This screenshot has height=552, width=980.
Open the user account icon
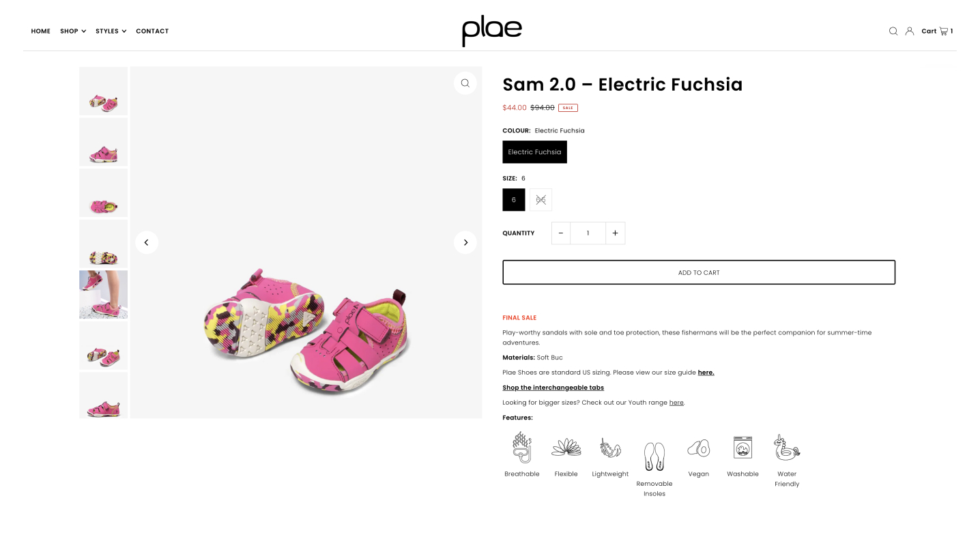[910, 31]
